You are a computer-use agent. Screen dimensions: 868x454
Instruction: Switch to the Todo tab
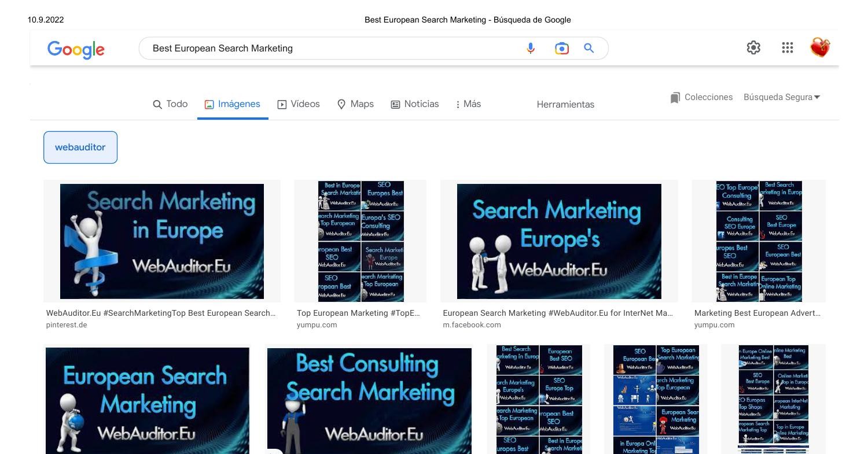[170, 104]
